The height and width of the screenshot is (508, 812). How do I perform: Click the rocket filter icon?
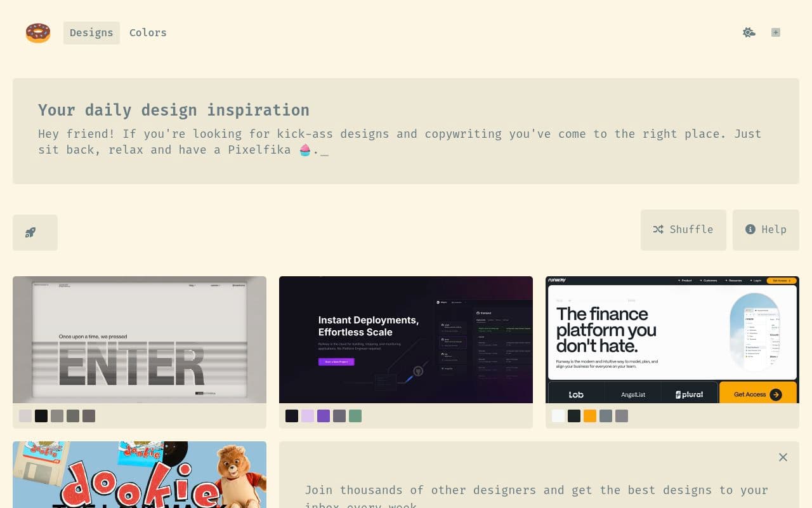tap(30, 232)
